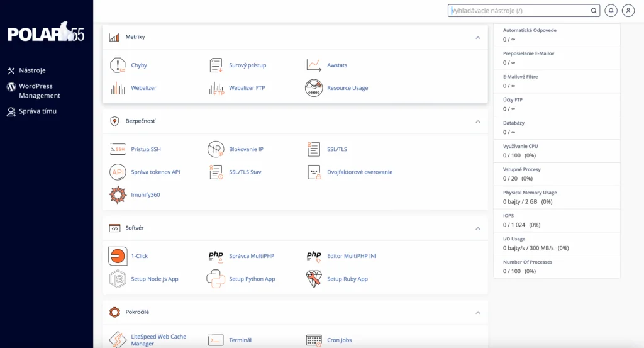
Task: Go to Nástroje in the sidebar
Action: point(26,70)
